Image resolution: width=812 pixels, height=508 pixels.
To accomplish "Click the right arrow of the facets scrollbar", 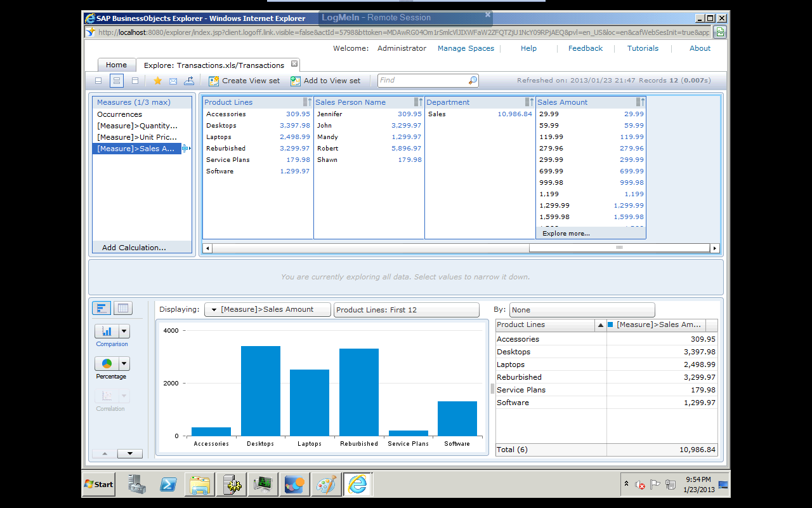I will [715, 248].
